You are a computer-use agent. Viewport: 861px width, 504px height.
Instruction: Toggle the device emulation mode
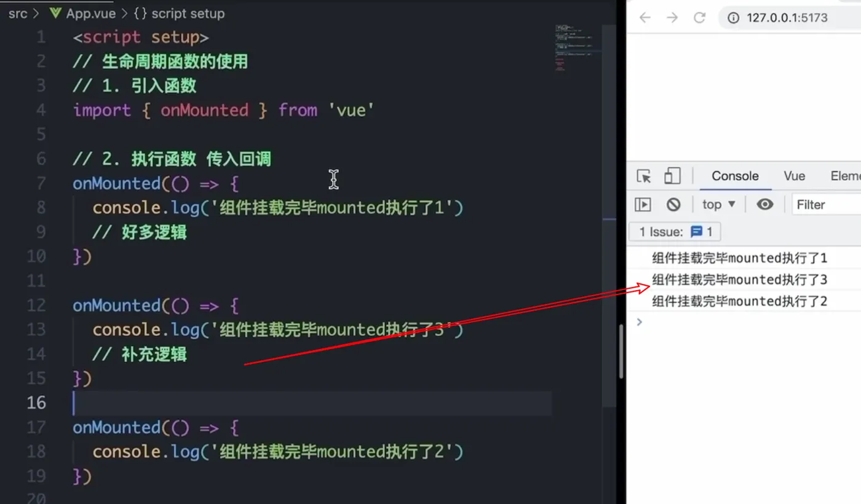672,176
